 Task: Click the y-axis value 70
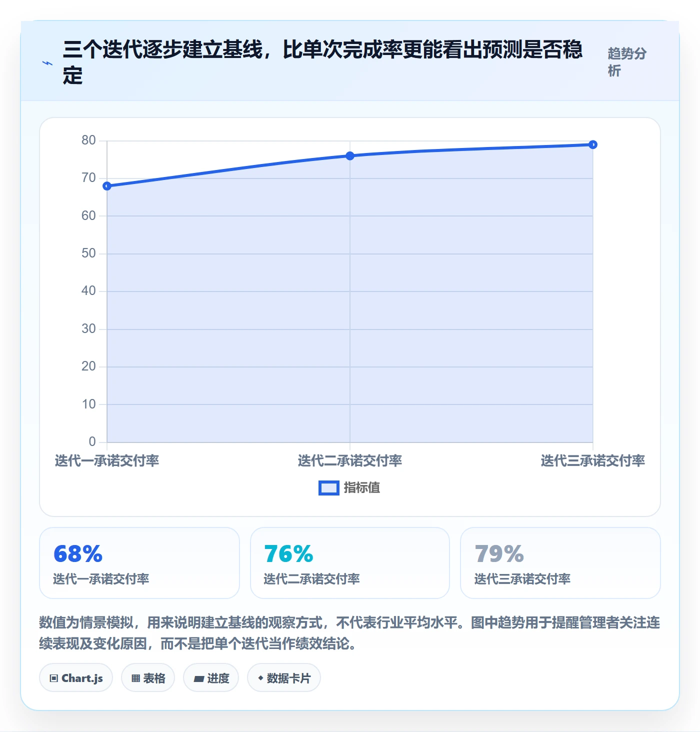(88, 178)
